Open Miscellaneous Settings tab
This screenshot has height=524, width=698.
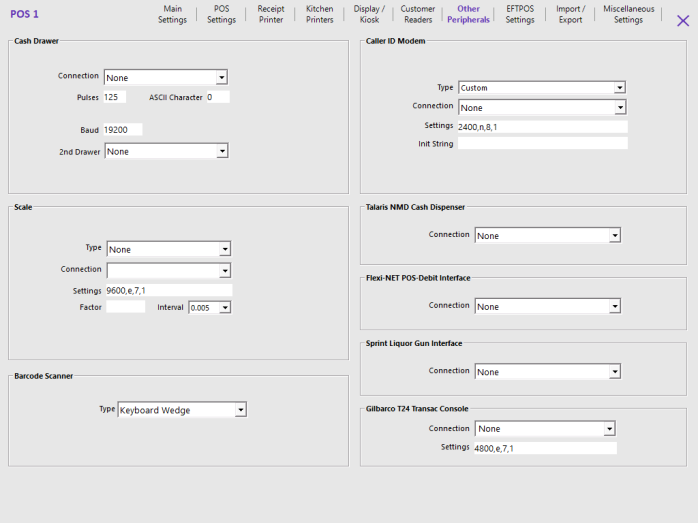[629, 14]
